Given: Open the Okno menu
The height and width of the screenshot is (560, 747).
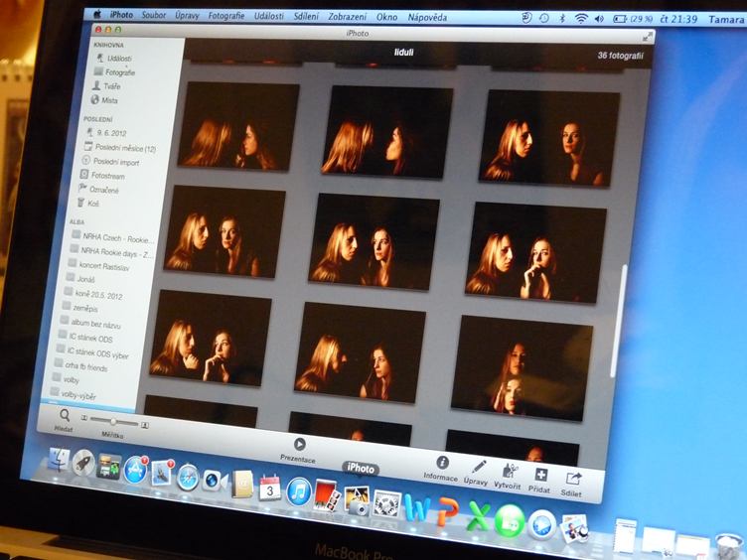Looking at the screenshot, I should point(386,17).
